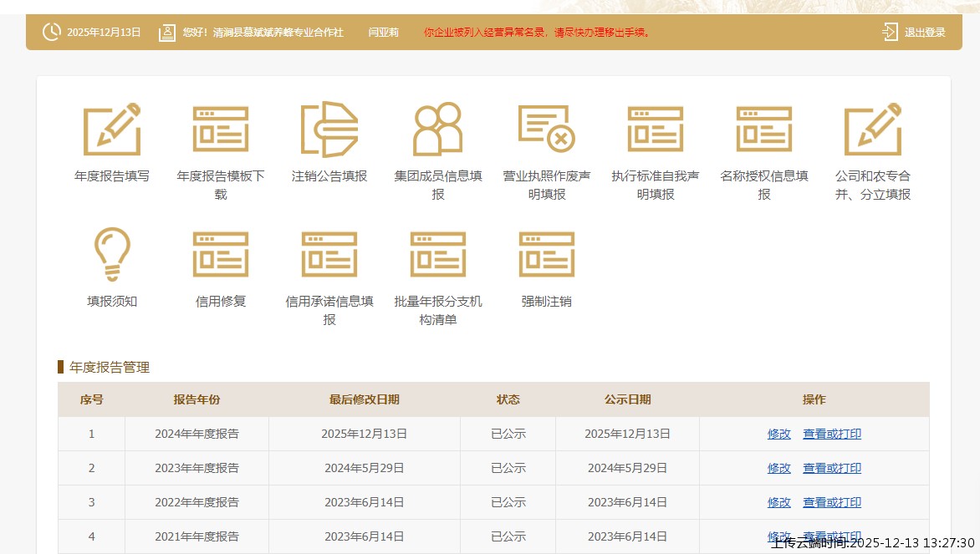Viewport: 980px width, 554px height.
Task: Click 修改 for 2023年年度报告
Action: coord(779,468)
